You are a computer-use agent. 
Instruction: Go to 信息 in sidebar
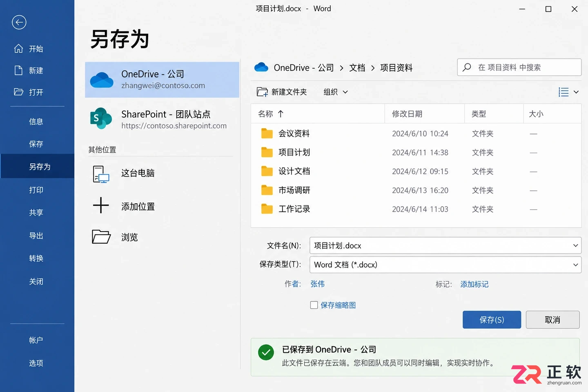pyautogui.click(x=36, y=121)
